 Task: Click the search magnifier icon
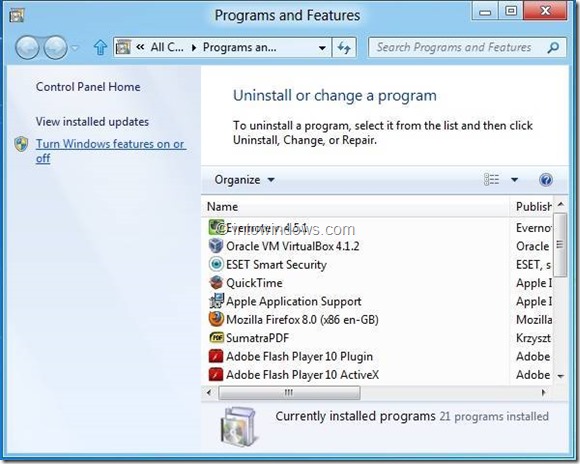tap(553, 47)
